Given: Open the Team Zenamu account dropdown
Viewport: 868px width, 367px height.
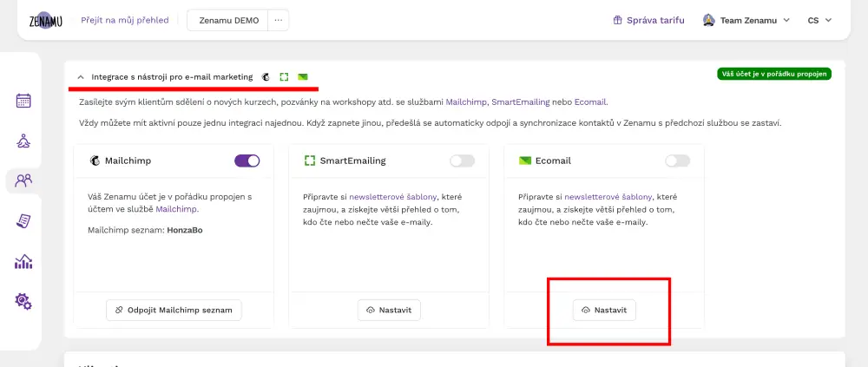Looking at the screenshot, I should coord(747,21).
